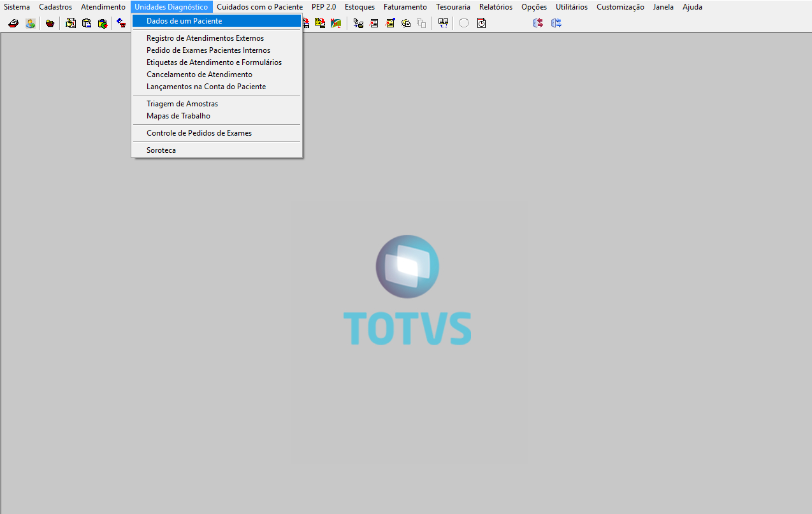812x514 pixels.
Task: Open the Relatórios menu
Action: coord(496,7)
